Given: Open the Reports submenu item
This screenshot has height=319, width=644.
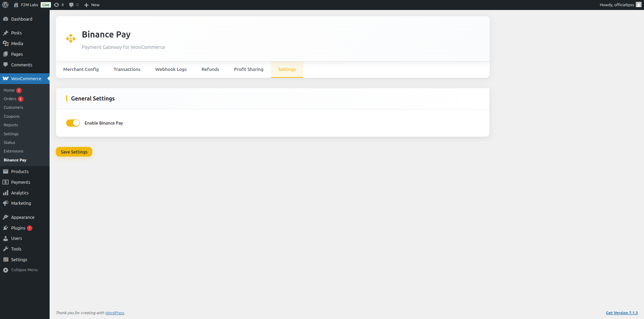Looking at the screenshot, I should coord(11,125).
